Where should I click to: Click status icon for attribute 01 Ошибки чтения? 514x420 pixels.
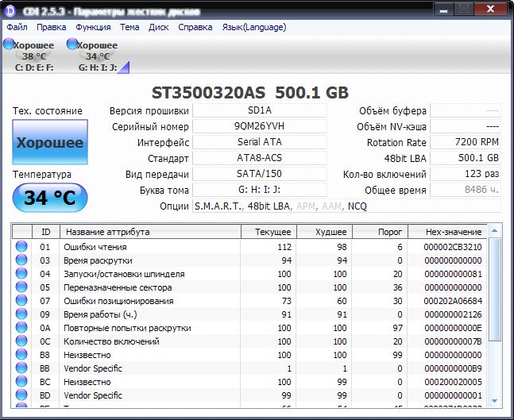(x=21, y=246)
